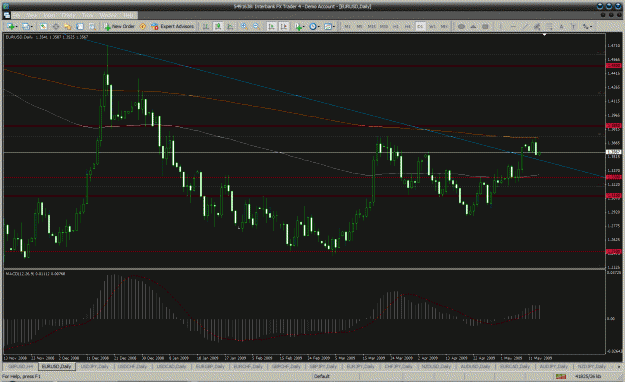The image size is (625, 382).
Task: Switch to the GBPUSD,H4 chart tab
Action: pyautogui.click(x=20, y=366)
